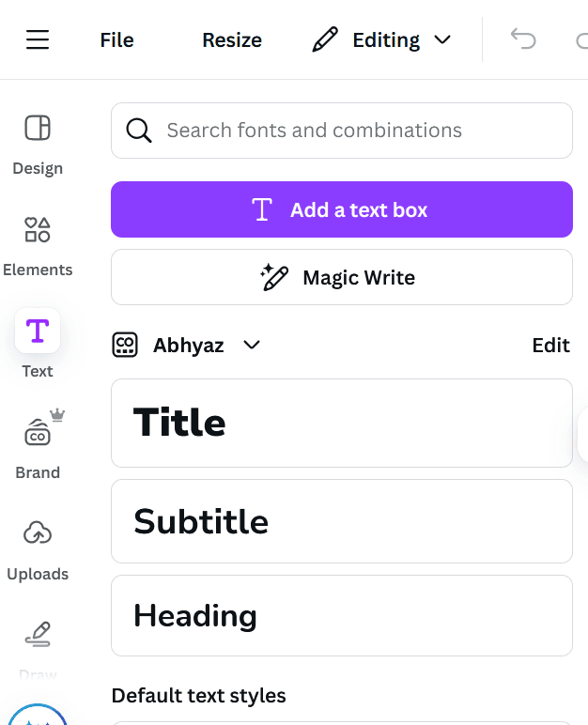Expand the Abhyaz brand kit chevron
The width and height of the screenshot is (588, 725).
[x=252, y=345]
